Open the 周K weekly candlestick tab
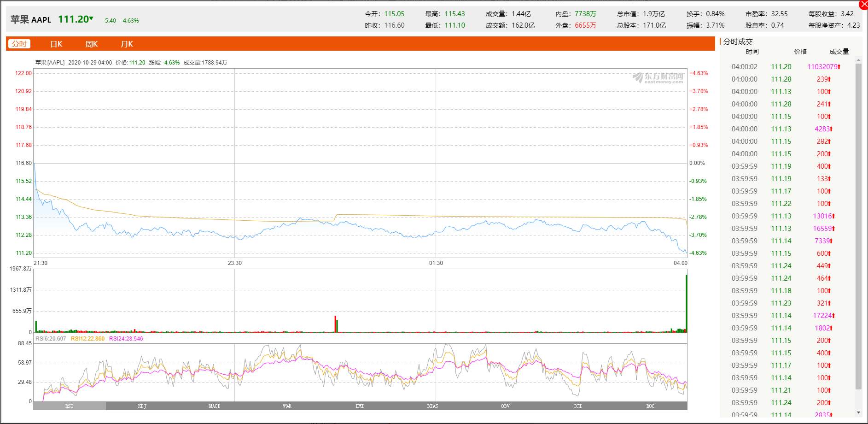The width and height of the screenshot is (868, 424). [91, 44]
